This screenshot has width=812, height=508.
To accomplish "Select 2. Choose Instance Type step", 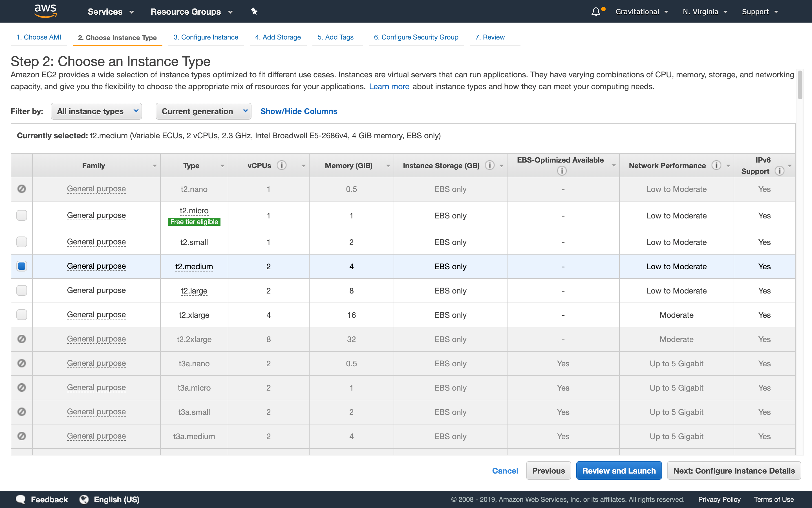I will 118,38.
